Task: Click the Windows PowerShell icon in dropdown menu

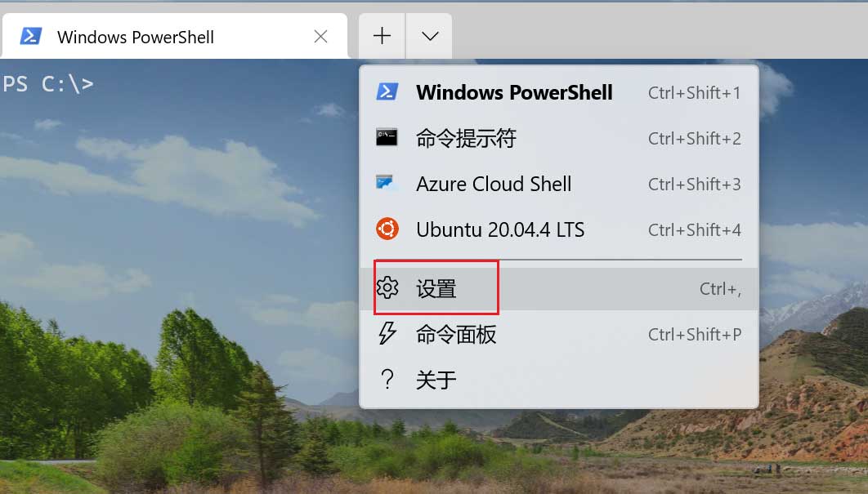Action: (x=387, y=91)
